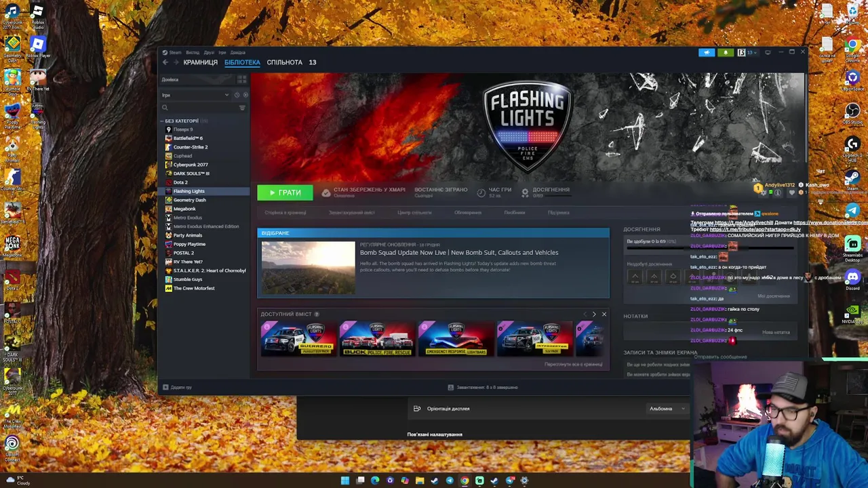Open OBS Studio desktop shortcut
The width and height of the screenshot is (868, 488).
click(852, 114)
